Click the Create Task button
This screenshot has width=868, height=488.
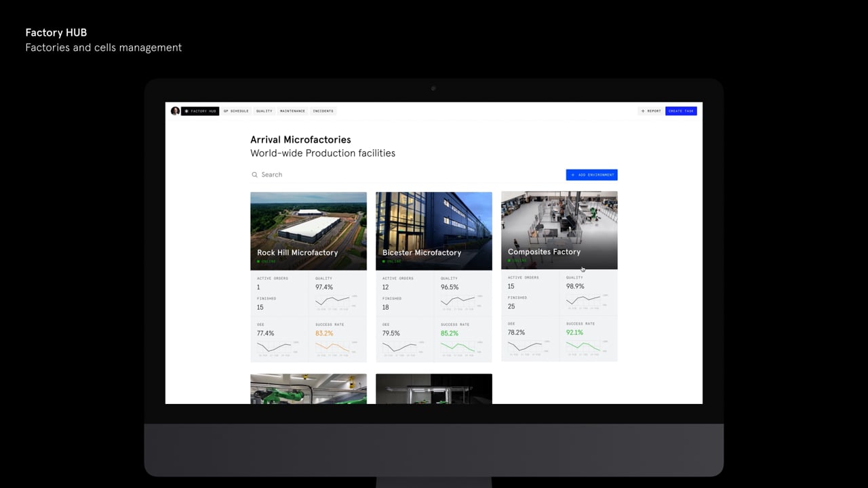[681, 111]
